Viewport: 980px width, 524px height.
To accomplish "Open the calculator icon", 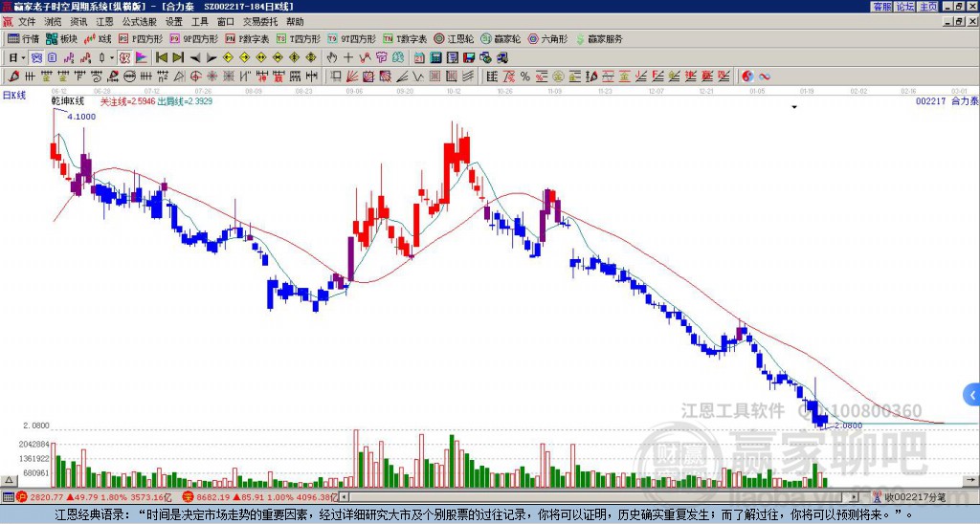I will pyautogui.click(x=435, y=57).
